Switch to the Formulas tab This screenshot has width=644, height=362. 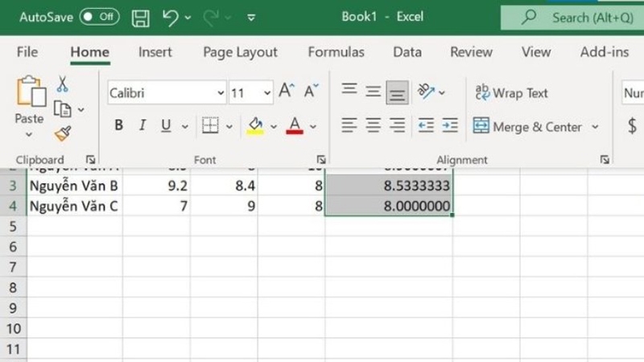pos(336,52)
